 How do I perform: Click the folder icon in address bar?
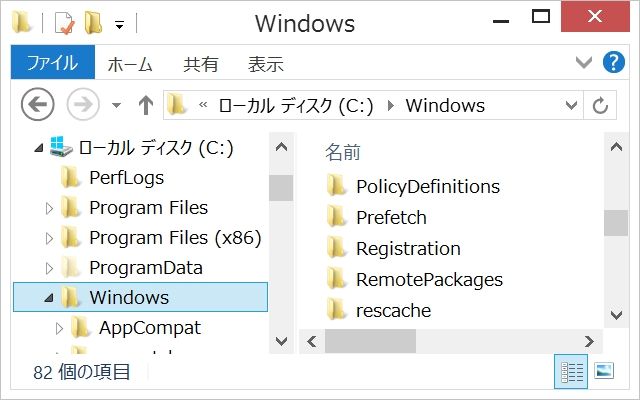[x=177, y=104]
